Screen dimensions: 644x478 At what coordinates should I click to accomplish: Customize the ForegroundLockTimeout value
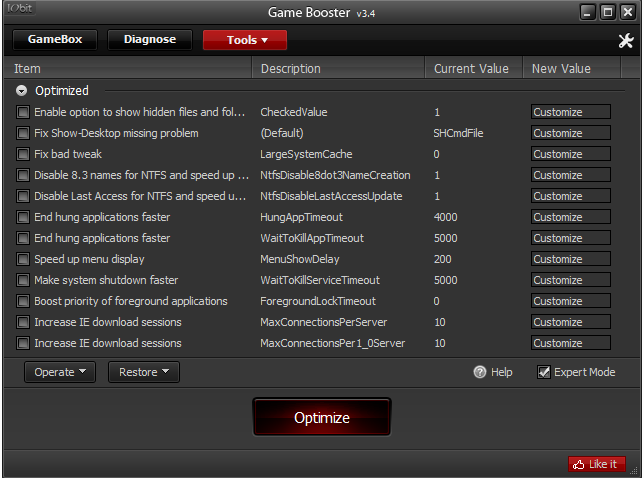click(570, 301)
